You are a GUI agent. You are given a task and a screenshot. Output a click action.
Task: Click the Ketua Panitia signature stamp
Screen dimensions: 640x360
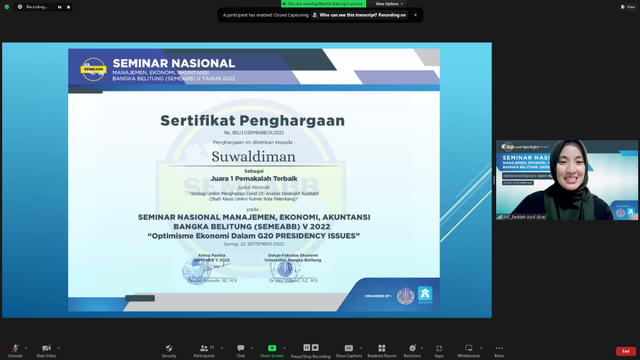tap(196, 270)
